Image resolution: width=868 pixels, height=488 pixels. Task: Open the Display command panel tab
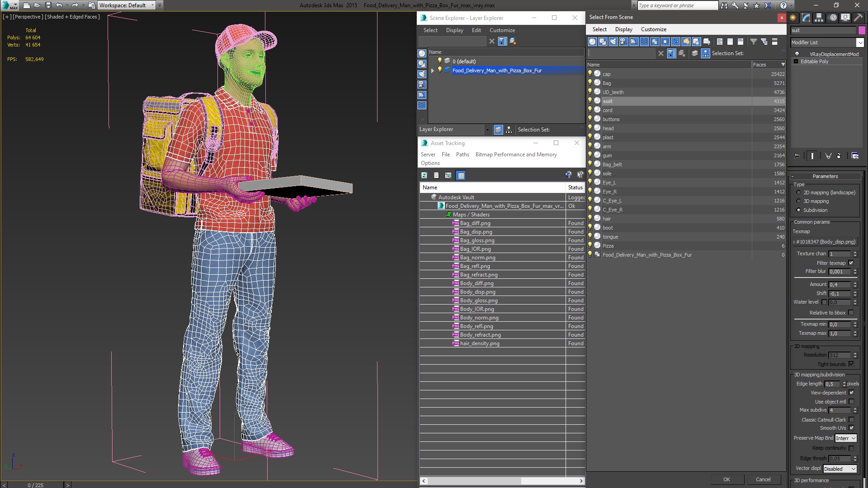(845, 18)
